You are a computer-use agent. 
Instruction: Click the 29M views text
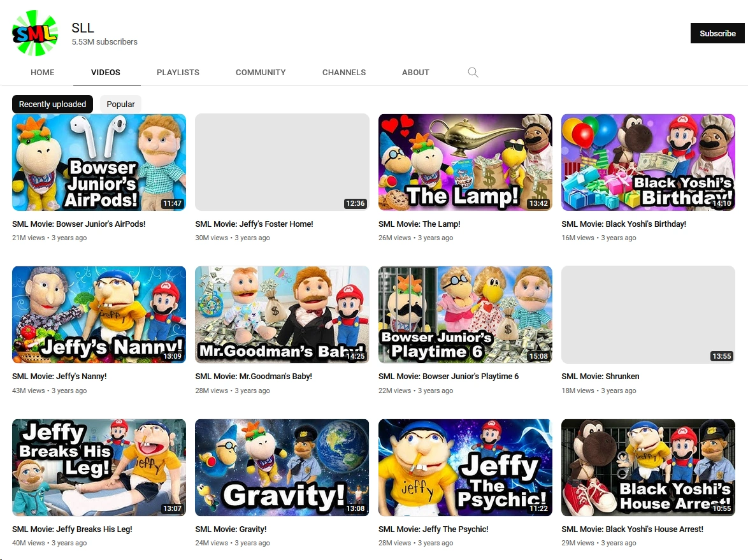point(578,543)
